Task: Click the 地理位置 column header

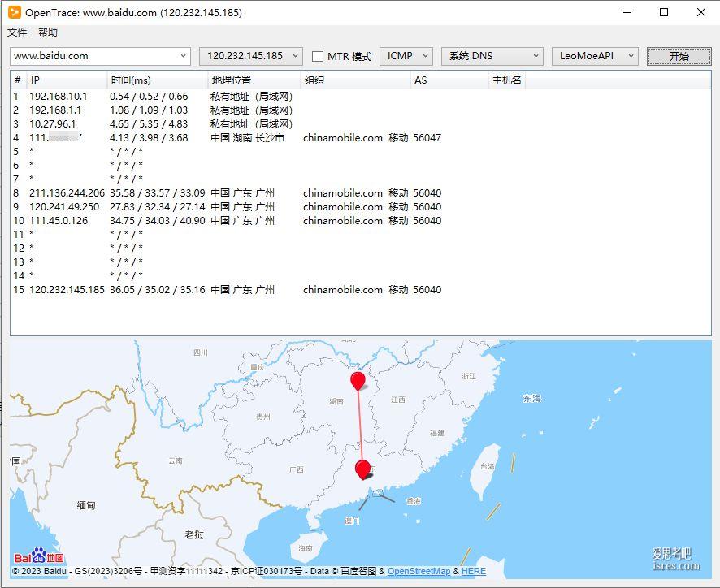Action: 254,80
